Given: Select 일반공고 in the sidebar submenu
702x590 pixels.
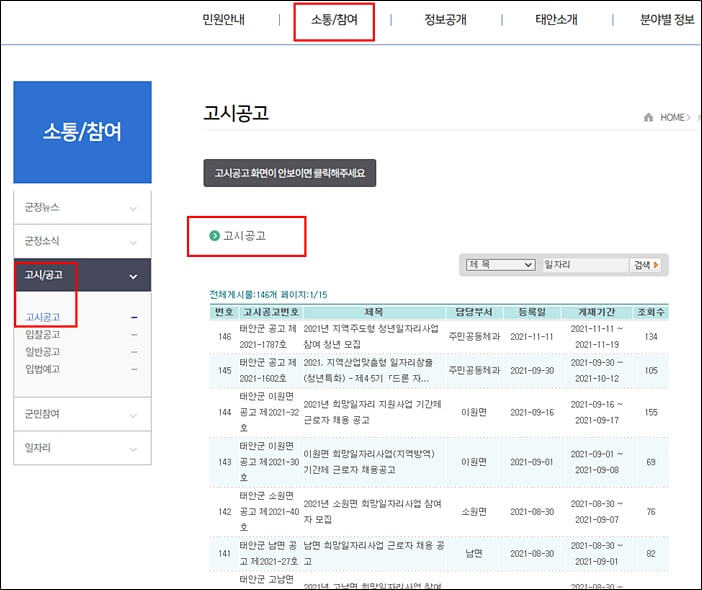Looking at the screenshot, I should pyautogui.click(x=43, y=352).
